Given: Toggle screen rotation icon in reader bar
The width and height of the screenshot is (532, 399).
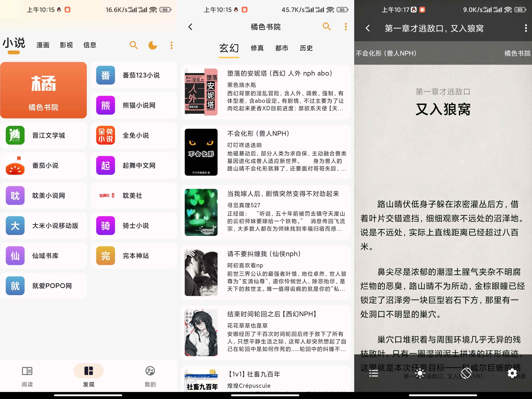Looking at the screenshot, I should tap(466, 373).
